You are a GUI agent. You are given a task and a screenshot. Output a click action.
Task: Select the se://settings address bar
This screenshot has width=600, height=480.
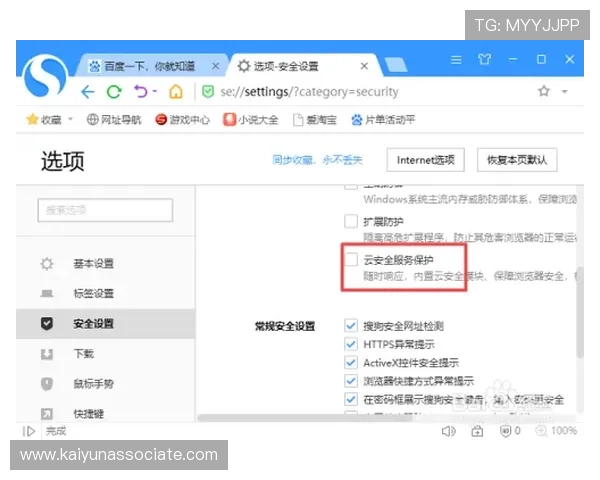pyautogui.click(x=309, y=92)
